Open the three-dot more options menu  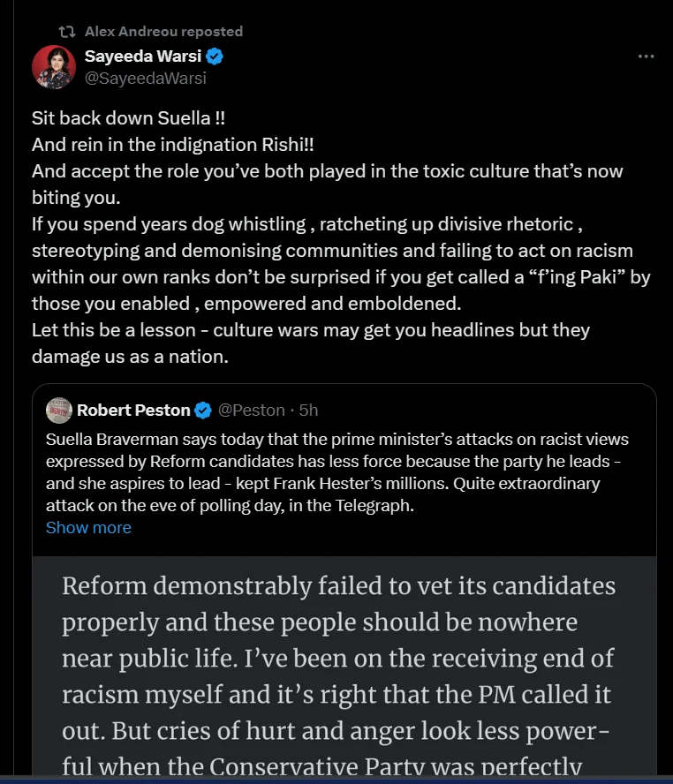coord(646,57)
